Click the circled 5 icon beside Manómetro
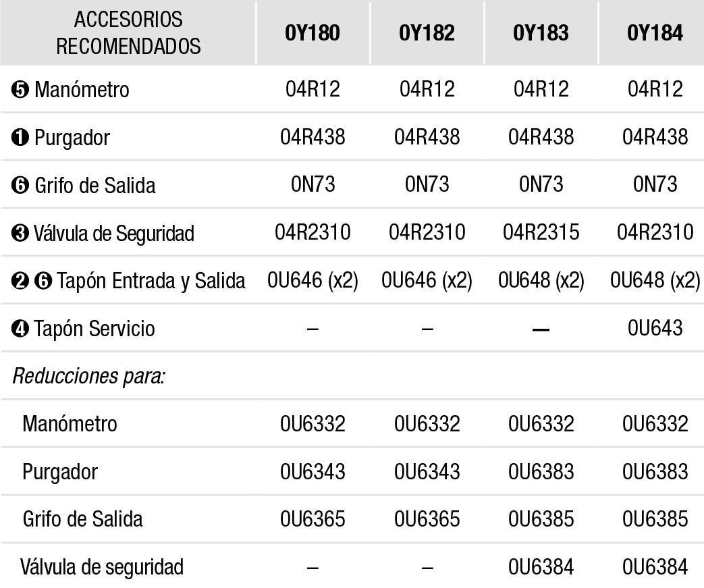This screenshot has height=588, width=704. tap(20, 89)
